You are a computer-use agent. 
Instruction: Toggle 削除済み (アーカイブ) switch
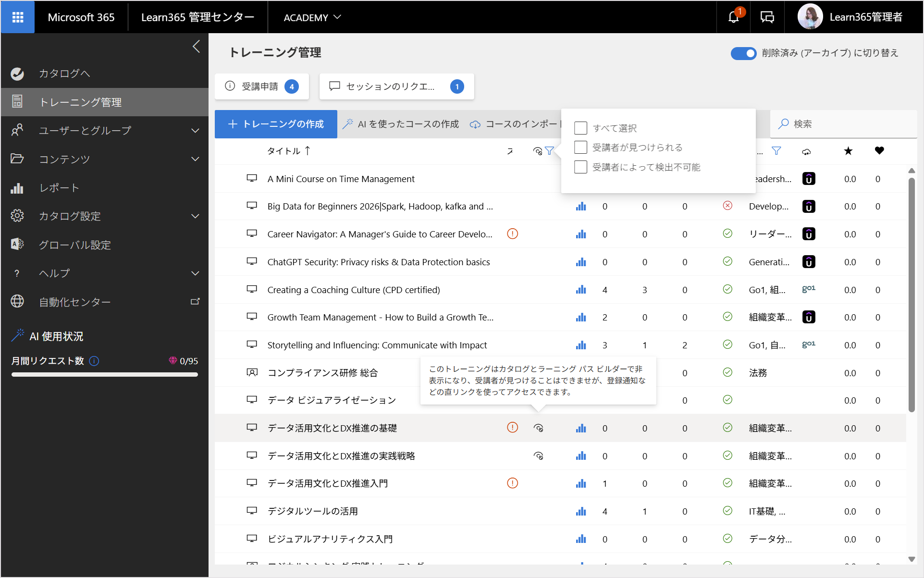[743, 53]
